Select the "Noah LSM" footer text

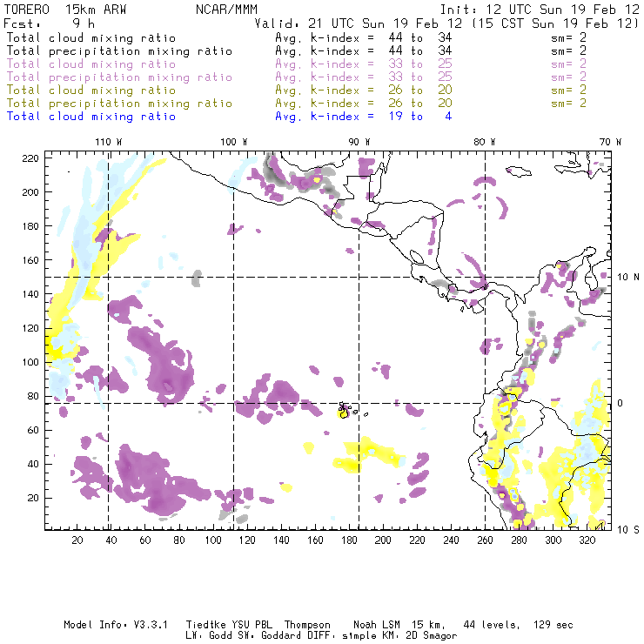(377, 625)
